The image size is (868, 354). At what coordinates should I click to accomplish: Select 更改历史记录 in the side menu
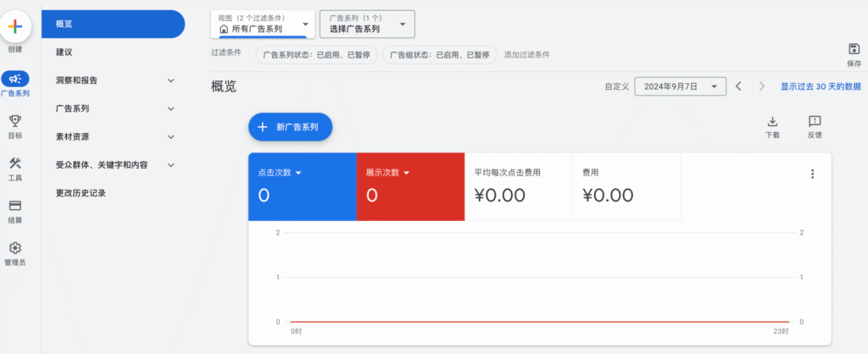click(x=81, y=192)
